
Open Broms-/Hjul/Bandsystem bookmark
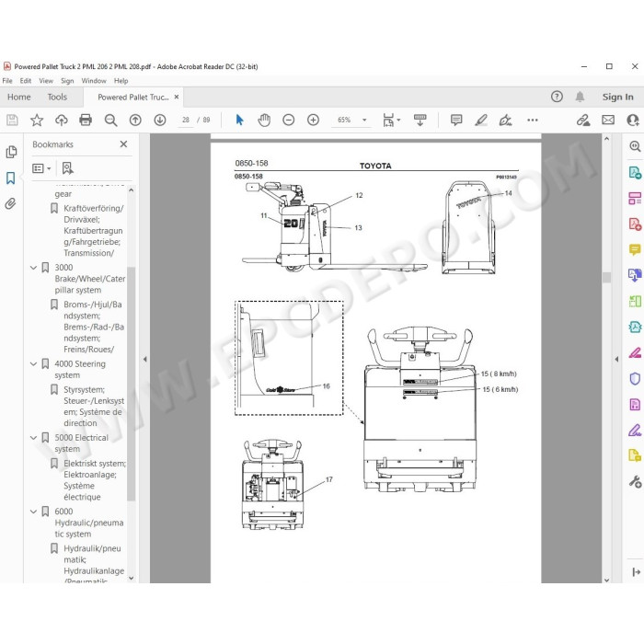(x=93, y=327)
